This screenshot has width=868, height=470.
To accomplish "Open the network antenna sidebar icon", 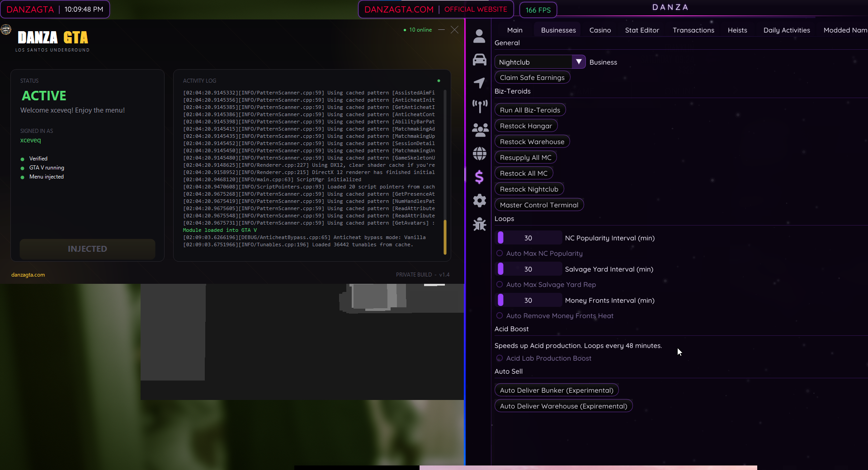I will tap(479, 106).
